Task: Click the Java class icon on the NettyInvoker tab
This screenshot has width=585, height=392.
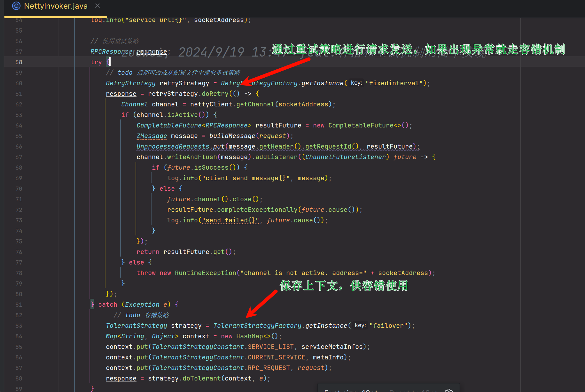Action: point(16,6)
